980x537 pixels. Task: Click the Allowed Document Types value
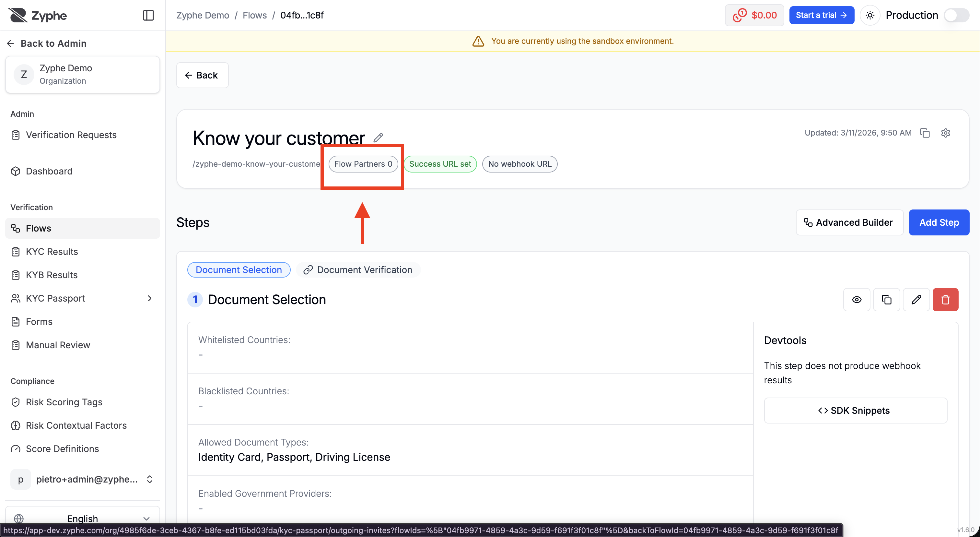(x=294, y=457)
